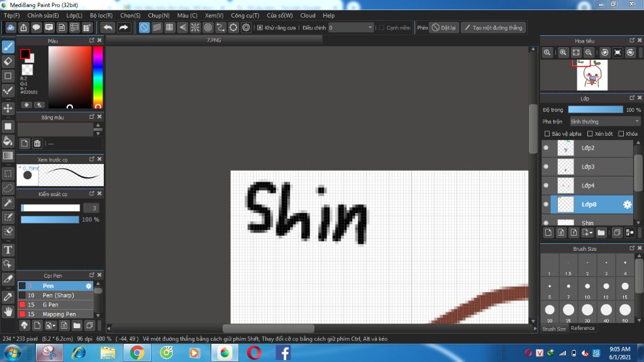
Task: Select the Pen (Sharp) brush
Action: [55, 295]
